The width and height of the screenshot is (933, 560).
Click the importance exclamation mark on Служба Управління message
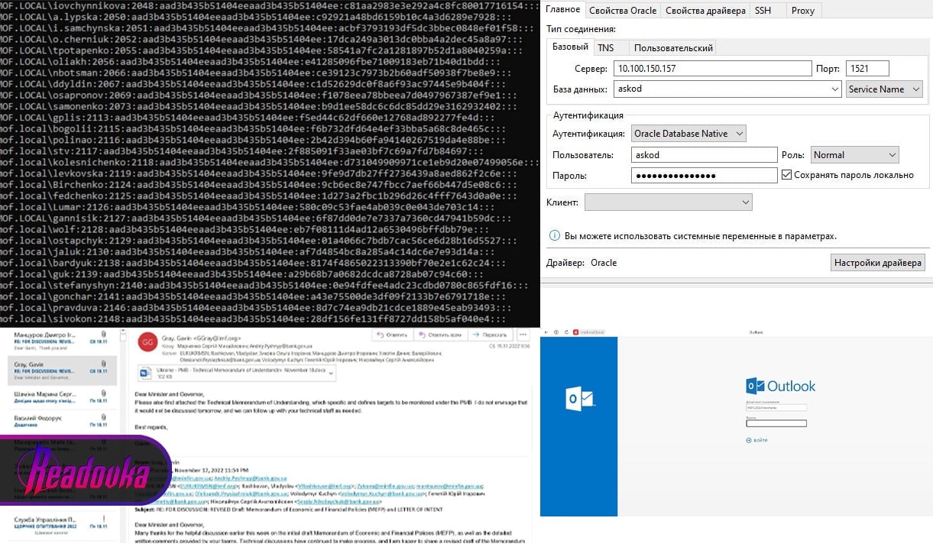coord(103,519)
